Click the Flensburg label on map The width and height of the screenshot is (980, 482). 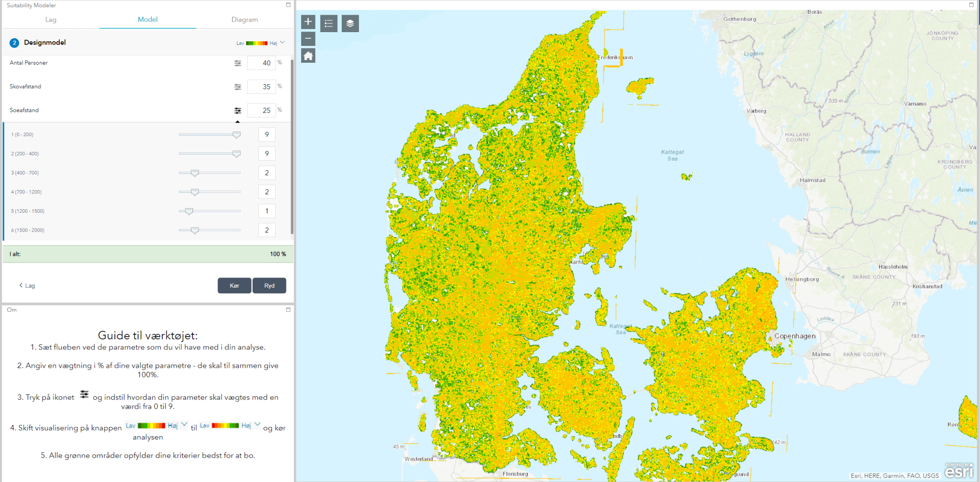[516, 474]
